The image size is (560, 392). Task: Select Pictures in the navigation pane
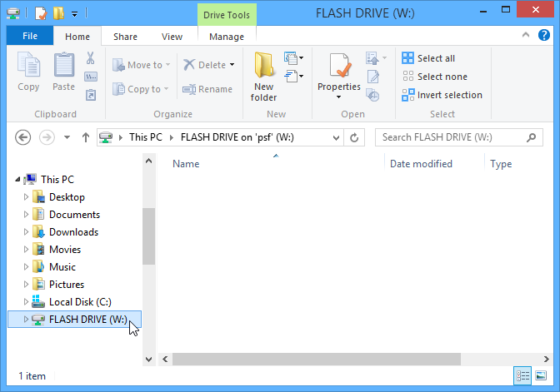[x=67, y=285]
